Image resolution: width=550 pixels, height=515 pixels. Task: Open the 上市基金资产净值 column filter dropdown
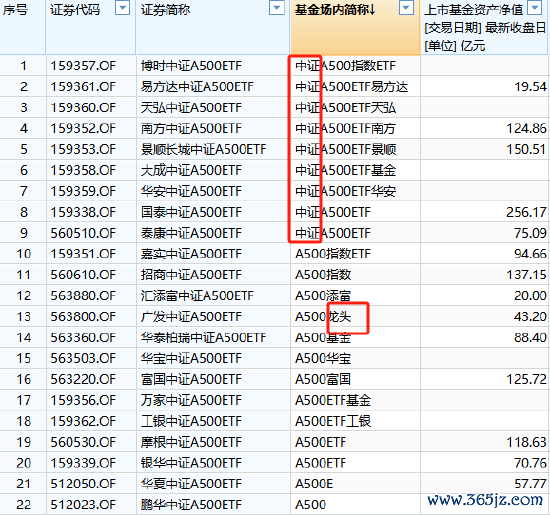coord(535,7)
